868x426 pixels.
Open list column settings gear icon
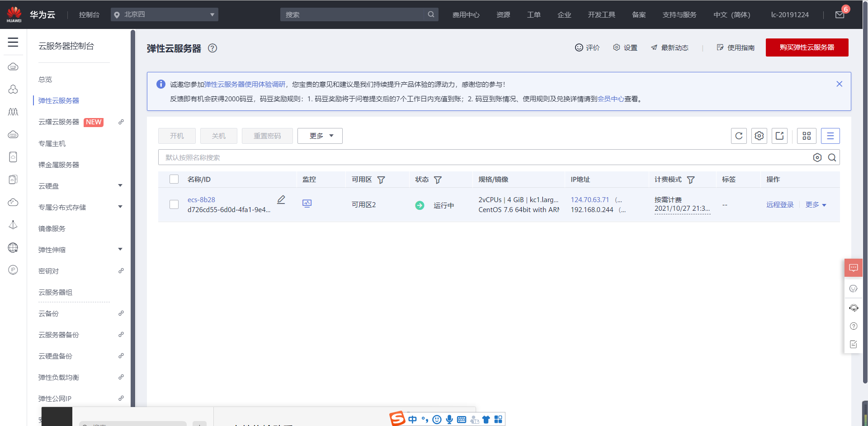[759, 136]
